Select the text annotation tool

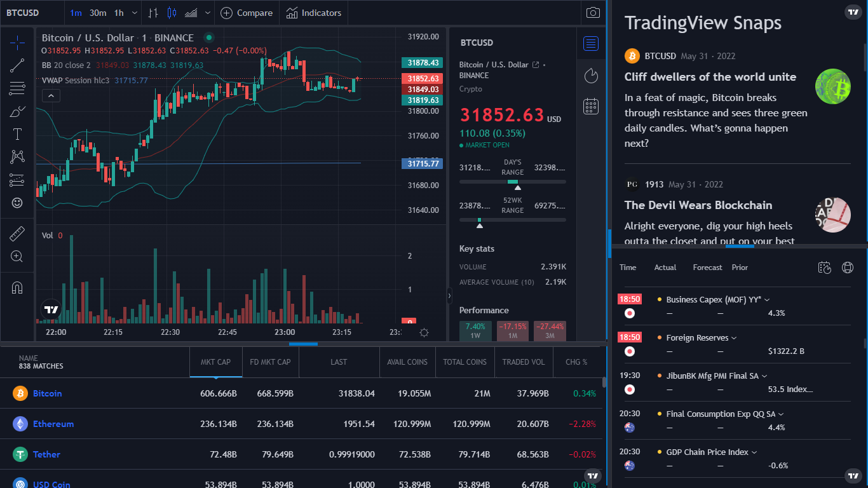click(17, 134)
